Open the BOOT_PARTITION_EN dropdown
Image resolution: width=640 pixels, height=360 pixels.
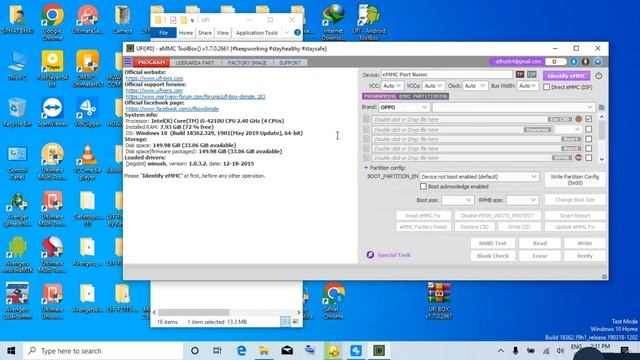(x=479, y=177)
